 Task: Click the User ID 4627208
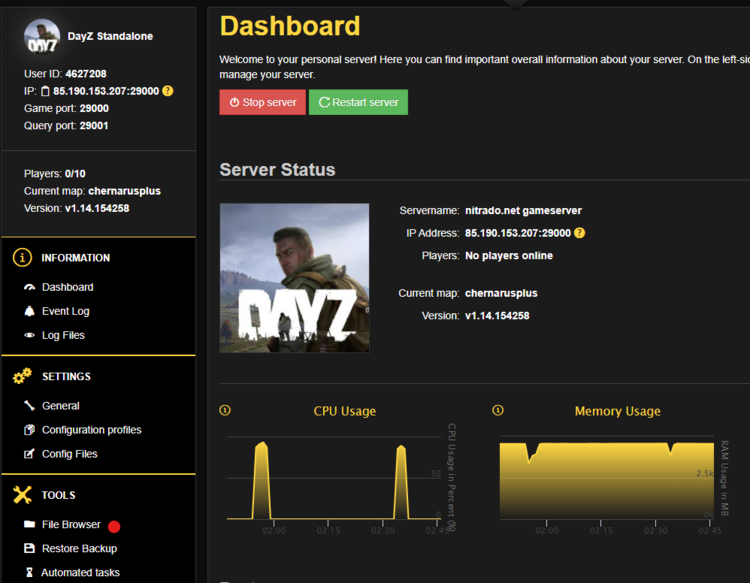coord(86,74)
